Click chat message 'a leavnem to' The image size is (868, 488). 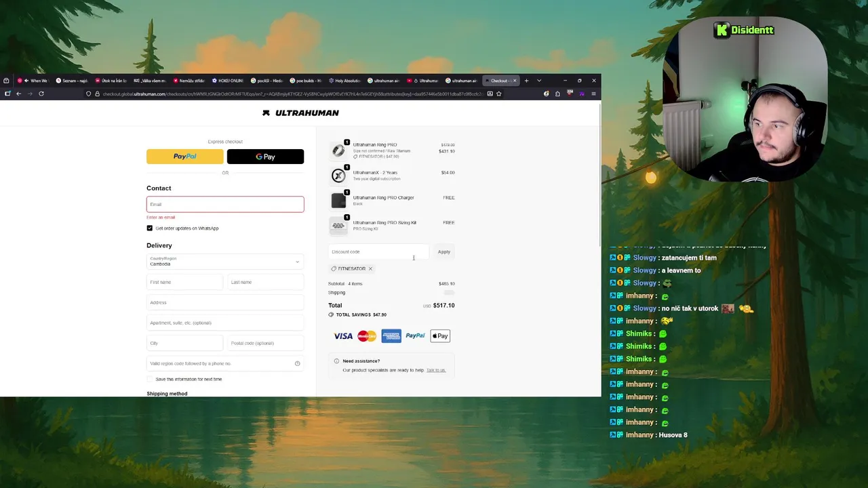click(681, 270)
